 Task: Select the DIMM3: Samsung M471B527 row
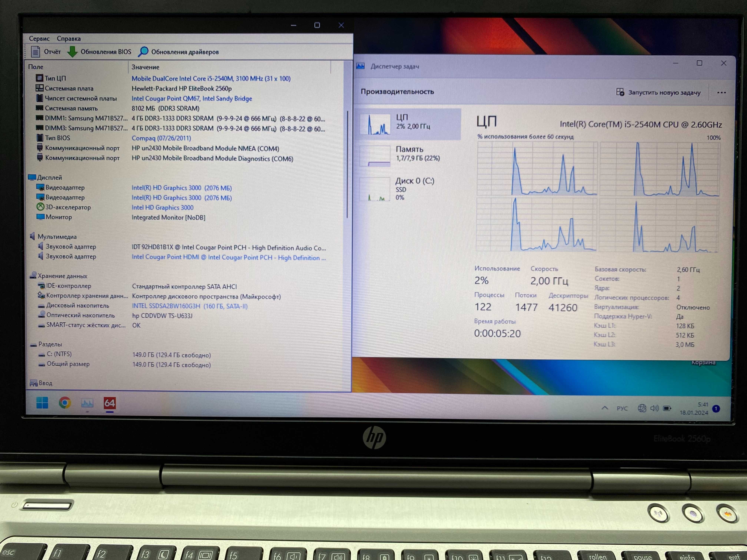point(181,128)
